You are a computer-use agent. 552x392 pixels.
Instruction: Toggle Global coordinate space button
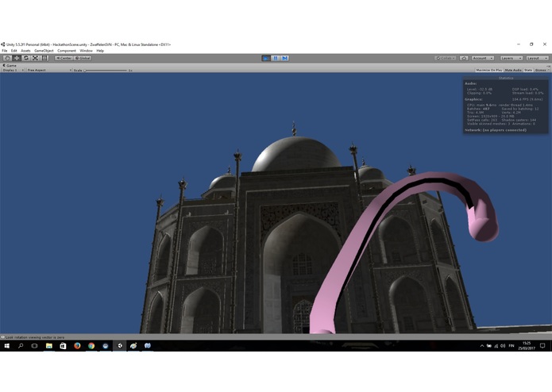(83, 58)
